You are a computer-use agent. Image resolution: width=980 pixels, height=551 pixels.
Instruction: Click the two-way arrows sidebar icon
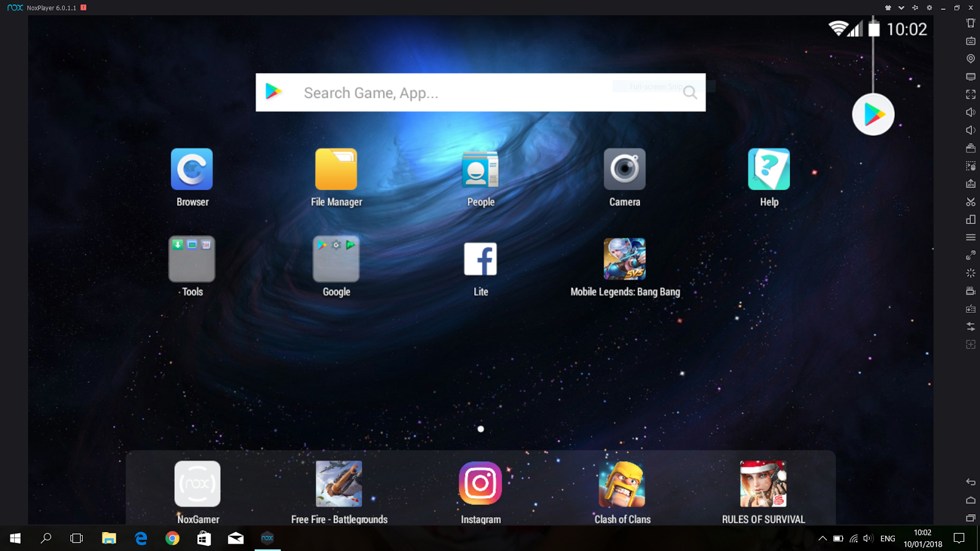tap(971, 326)
